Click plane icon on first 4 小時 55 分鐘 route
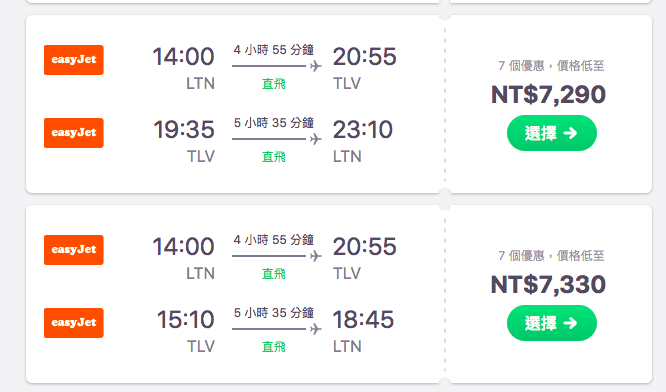The width and height of the screenshot is (666, 392). (x=315, y=66)
